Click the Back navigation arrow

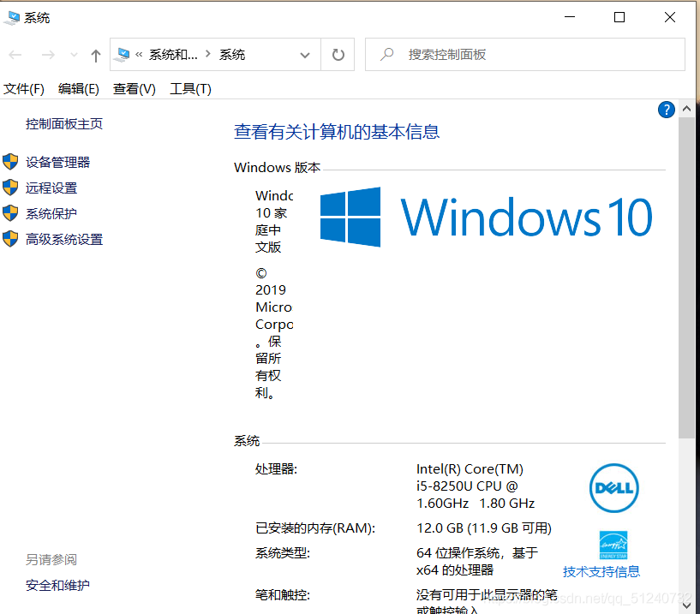15,55
